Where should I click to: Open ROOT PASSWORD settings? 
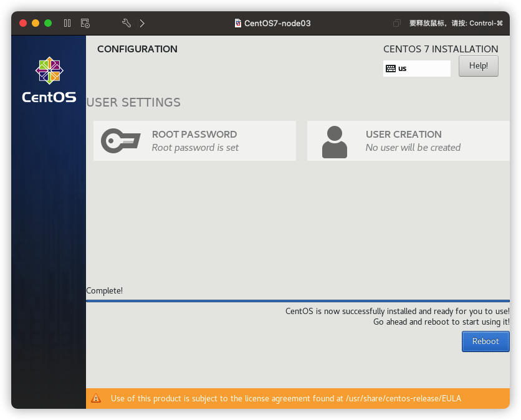tap(194, 141)
